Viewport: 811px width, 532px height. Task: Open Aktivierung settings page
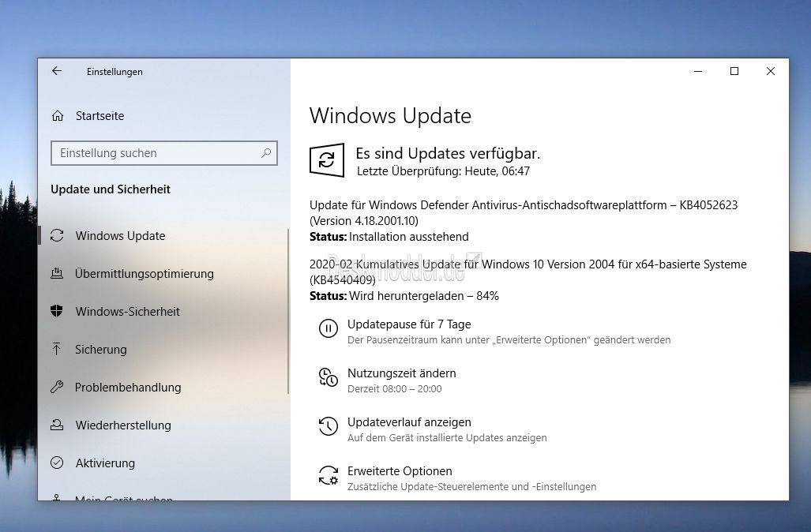pyautogui.click(x=105, y=463)
